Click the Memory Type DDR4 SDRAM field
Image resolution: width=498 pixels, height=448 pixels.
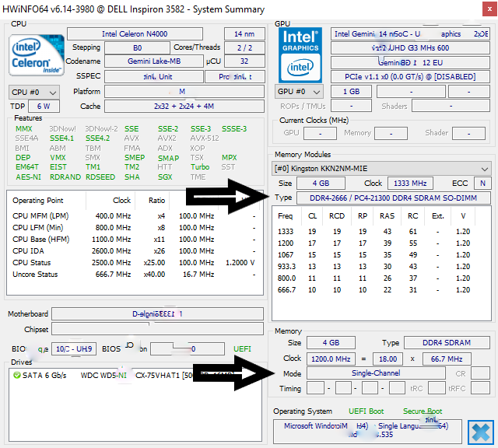(x=447, y=343)
